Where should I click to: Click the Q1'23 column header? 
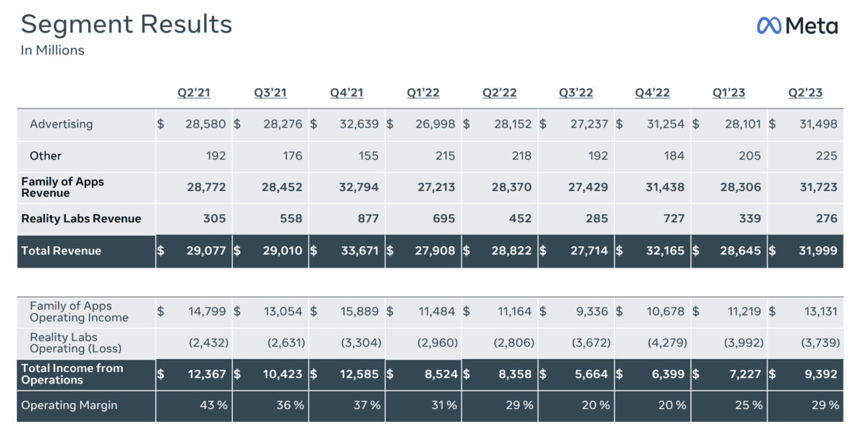(x=728, y=93)
